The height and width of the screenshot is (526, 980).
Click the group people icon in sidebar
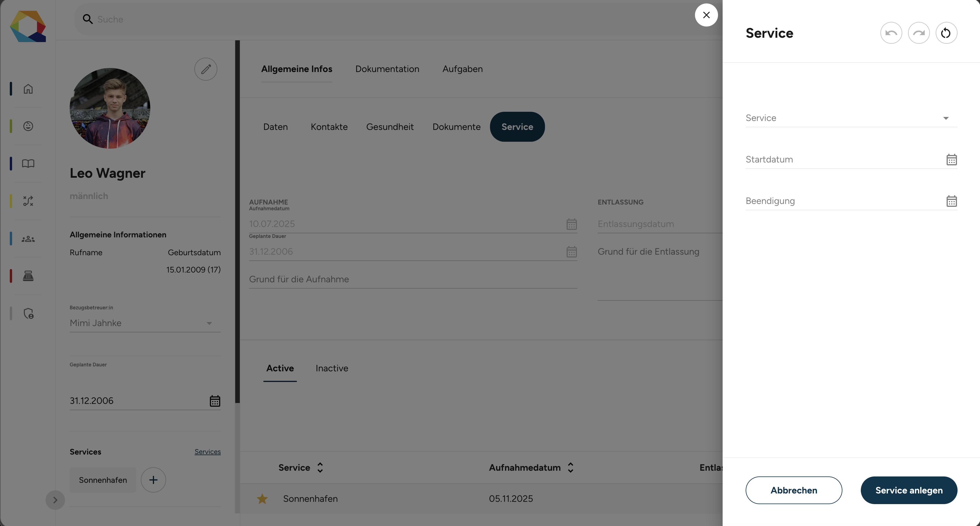[x=28, y=239]
